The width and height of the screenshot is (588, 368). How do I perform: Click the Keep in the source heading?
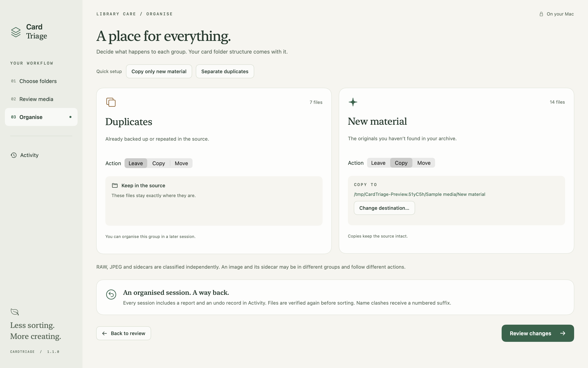click(x=143, y=185)
